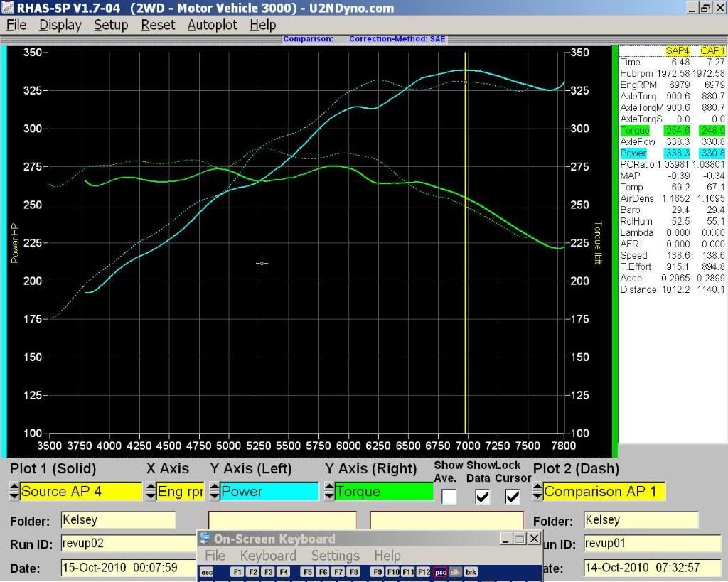Click the Plot 2 Folder field Kelsey
This screenshot has height=582, width=728.
(641, 520)
